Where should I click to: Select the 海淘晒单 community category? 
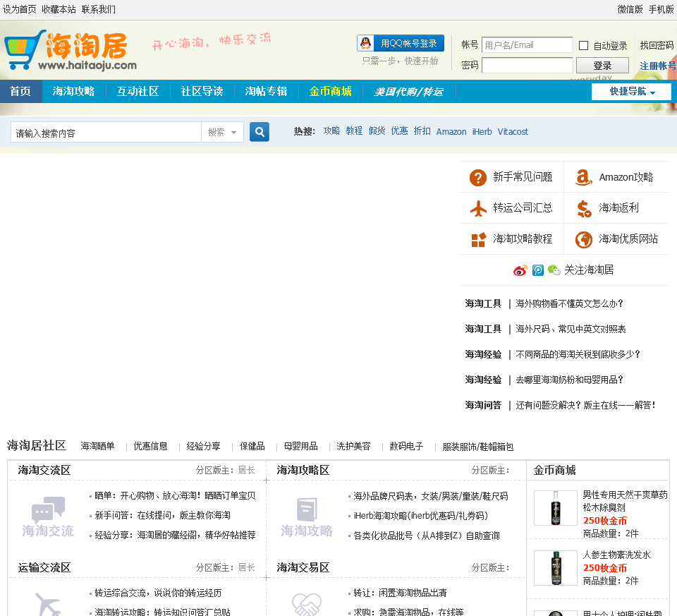(97, 446)
